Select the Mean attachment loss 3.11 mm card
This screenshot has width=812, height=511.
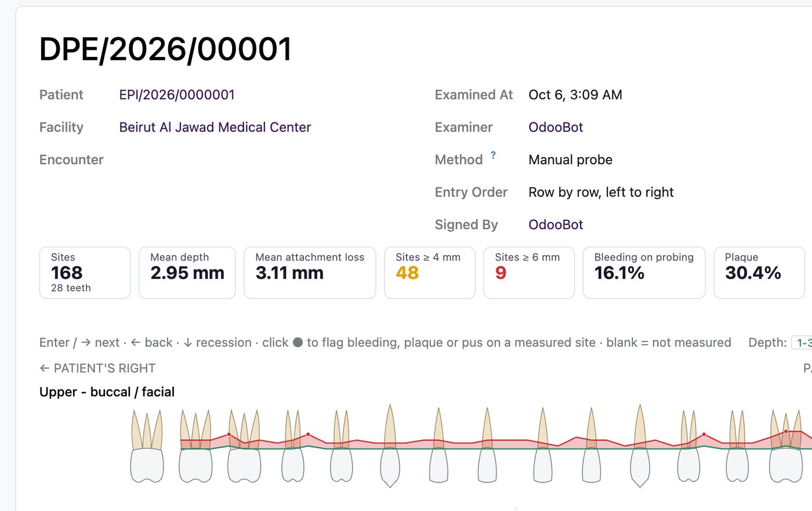pyautogui.click(x=310, y=273)
